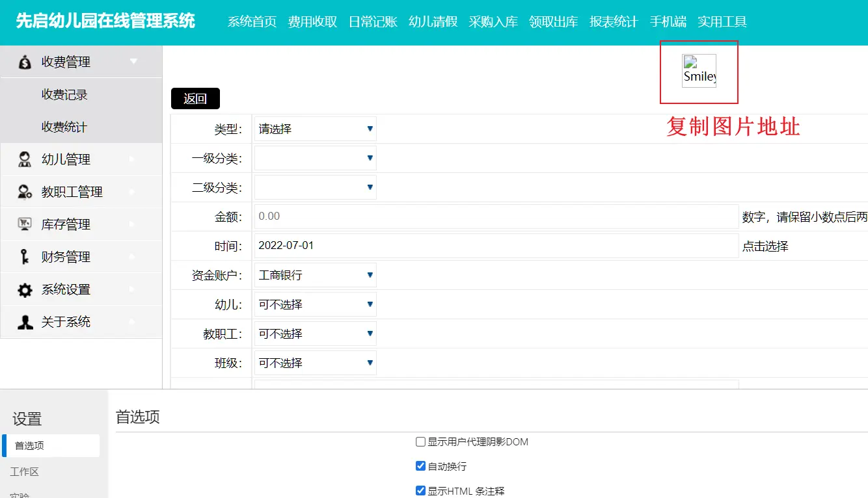The height and width of the screenshot is (498, 868).
Task: Open 费用收取 in the top navigation
Action: point(312,22)
